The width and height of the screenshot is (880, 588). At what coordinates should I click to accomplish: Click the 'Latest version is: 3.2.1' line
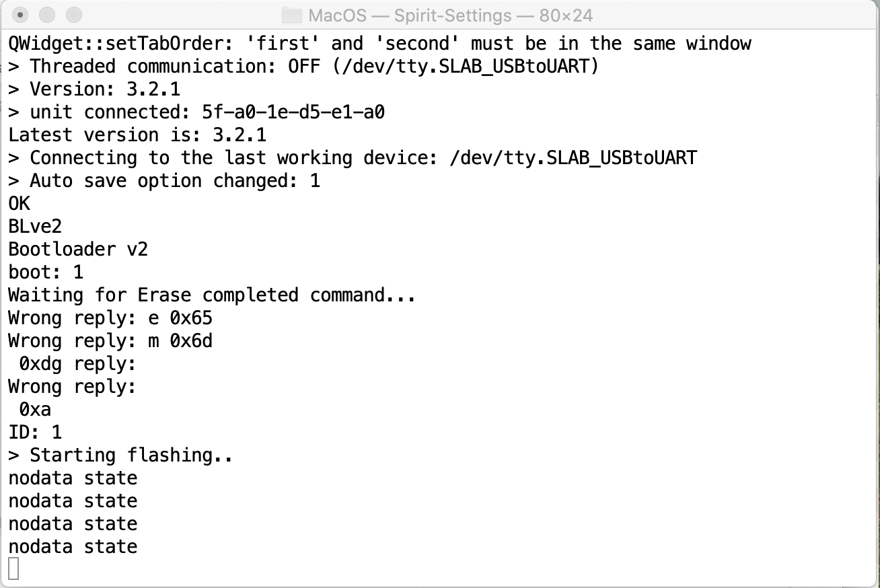[x=137, y=135]
